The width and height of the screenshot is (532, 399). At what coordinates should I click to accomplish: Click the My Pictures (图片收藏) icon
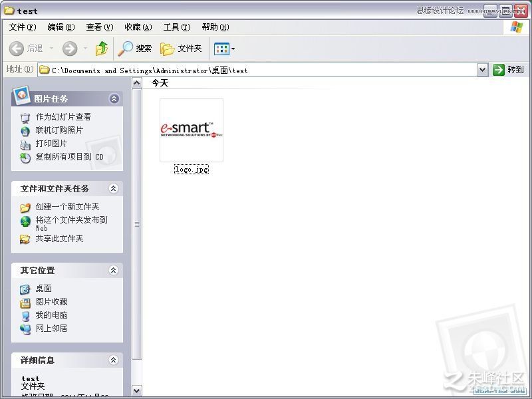[x=25, y=303]
